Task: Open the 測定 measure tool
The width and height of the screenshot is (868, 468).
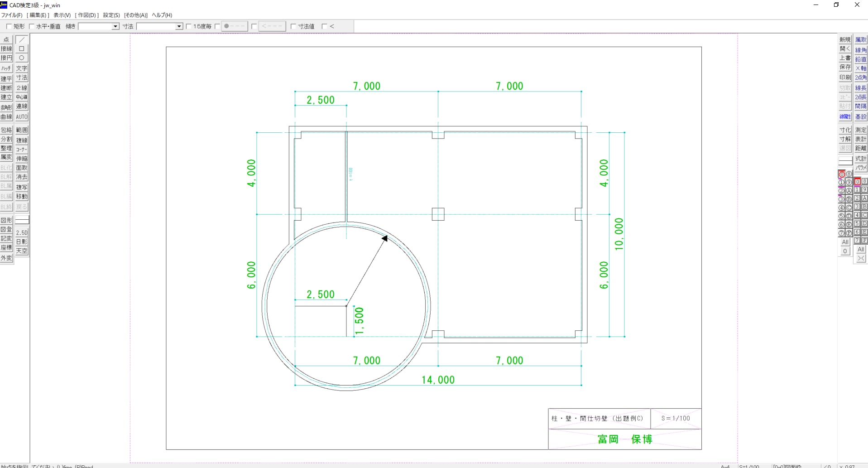Action: click(860, 130)
